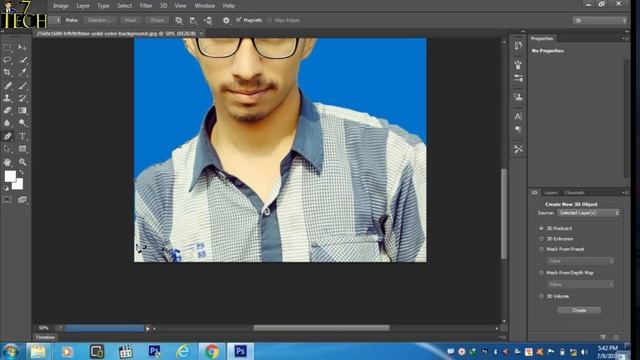640x360 pixels.
Task: Select the Horizontal Type tool
Action: [22, 136]
